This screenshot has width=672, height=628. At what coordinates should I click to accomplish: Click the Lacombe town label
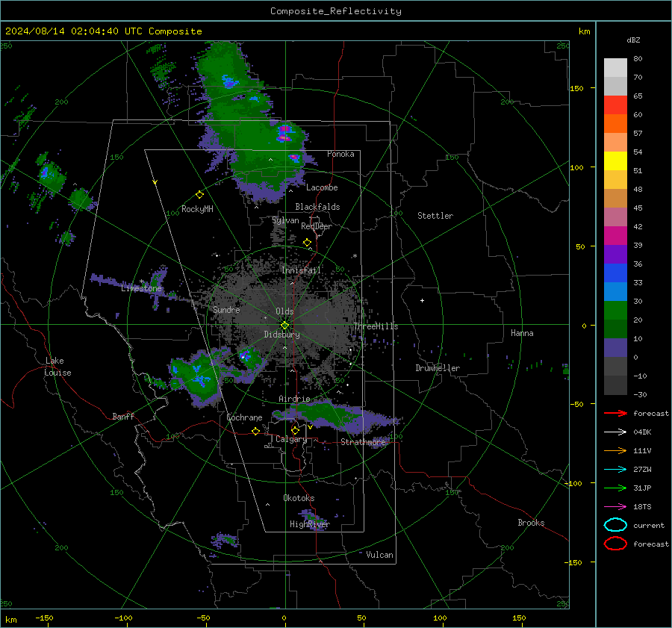click(x=322, y=187)
